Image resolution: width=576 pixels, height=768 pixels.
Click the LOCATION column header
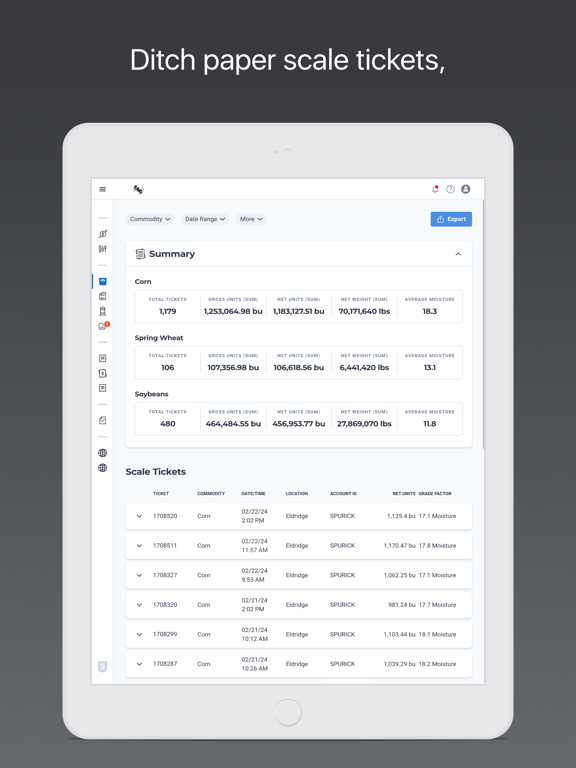(x=297, y=494)
